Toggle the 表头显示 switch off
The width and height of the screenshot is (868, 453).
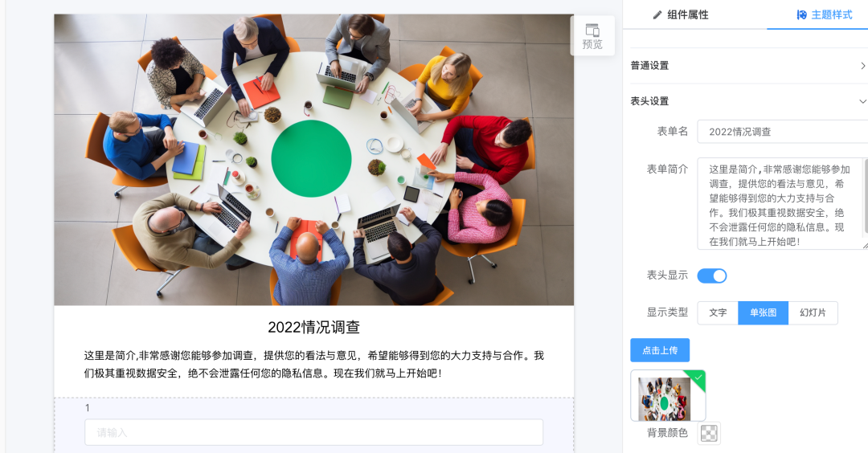[712, 275]
